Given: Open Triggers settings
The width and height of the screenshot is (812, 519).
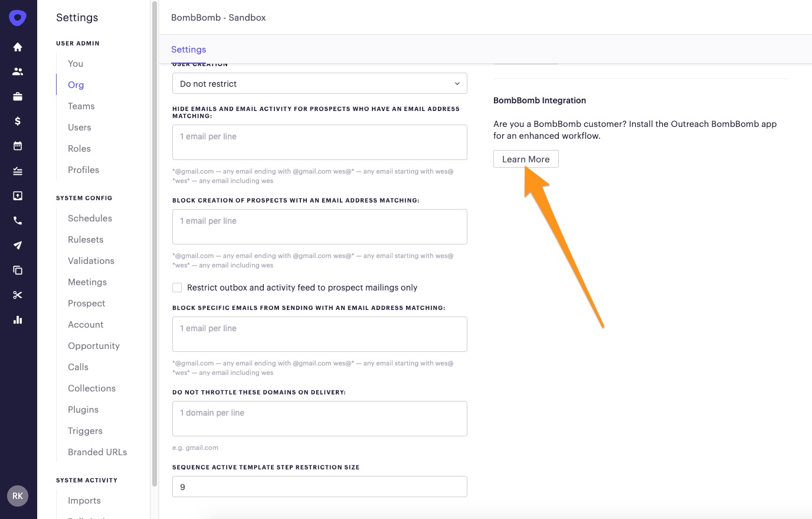Looking at the screenshot, I should tap(85, 431).
